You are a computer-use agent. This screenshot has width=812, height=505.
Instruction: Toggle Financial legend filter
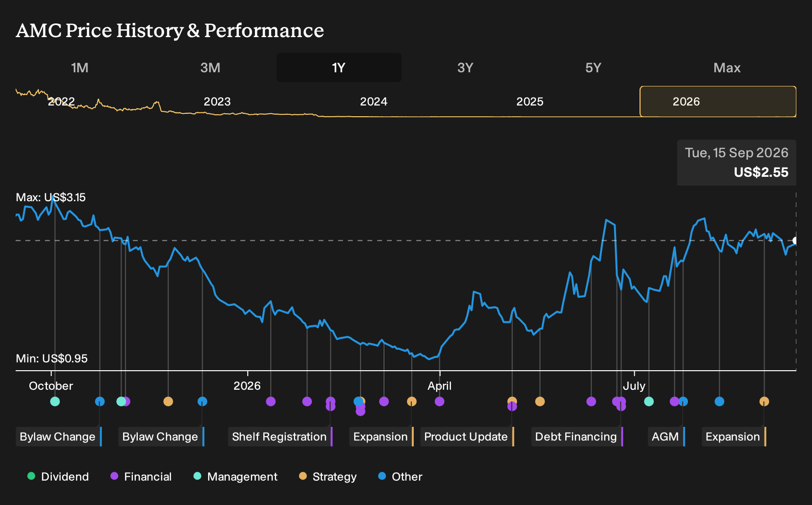click(141, 477)
